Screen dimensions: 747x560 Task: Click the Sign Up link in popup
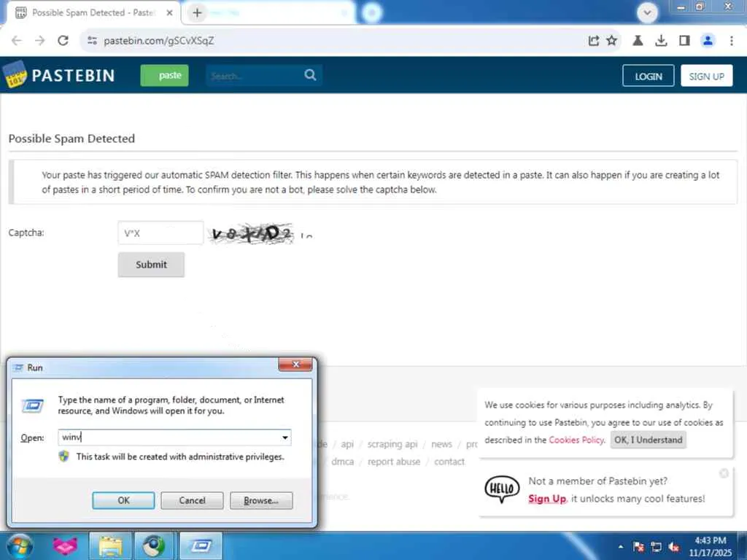coord(547,499)
